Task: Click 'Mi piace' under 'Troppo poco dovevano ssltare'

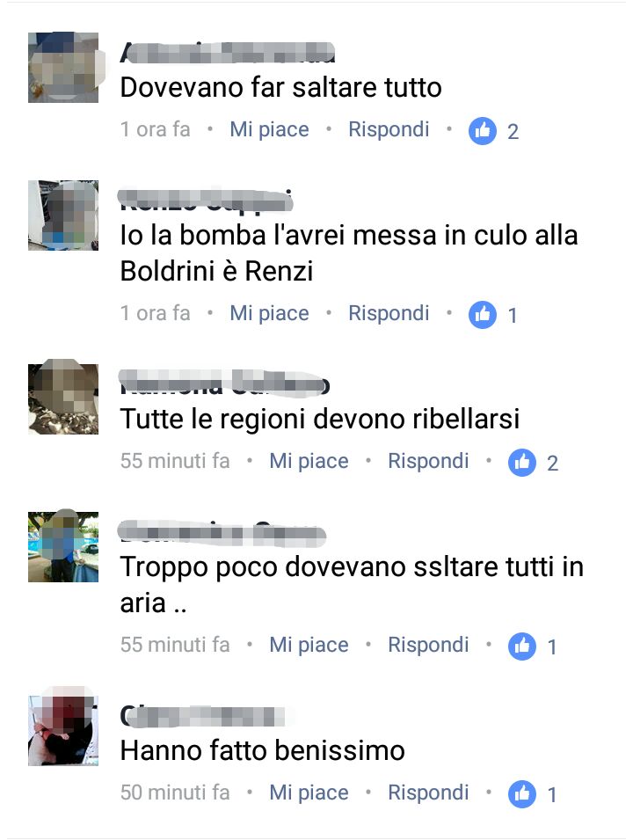Action: tap(309, 645)
